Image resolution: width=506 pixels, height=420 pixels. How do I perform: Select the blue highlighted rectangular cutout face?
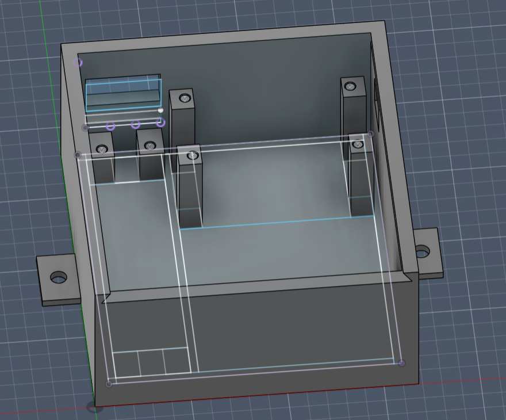pos(123,95)
